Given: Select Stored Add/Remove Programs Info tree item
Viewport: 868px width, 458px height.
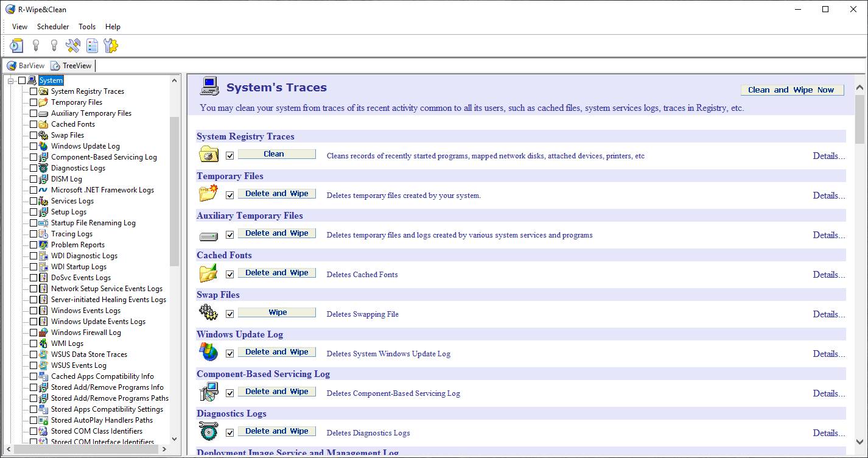Looking at the screenshot, I should [x=107, y=387].
